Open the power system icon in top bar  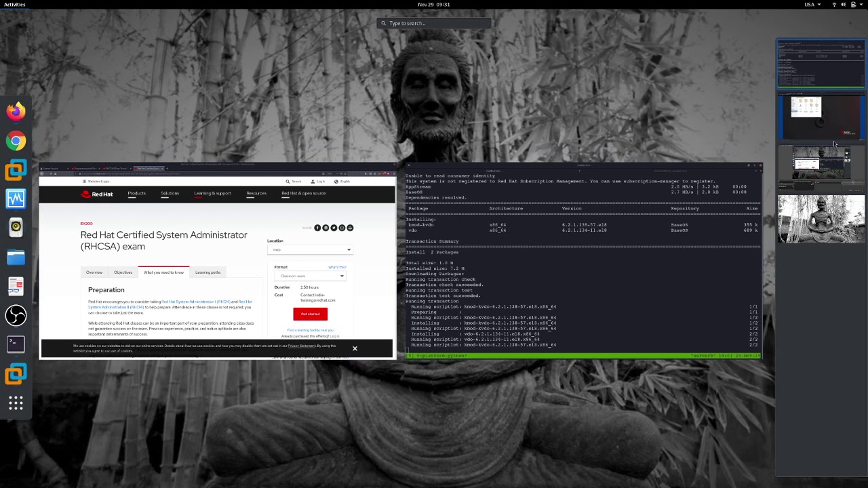pyautogui.click(x=853, y=4)
